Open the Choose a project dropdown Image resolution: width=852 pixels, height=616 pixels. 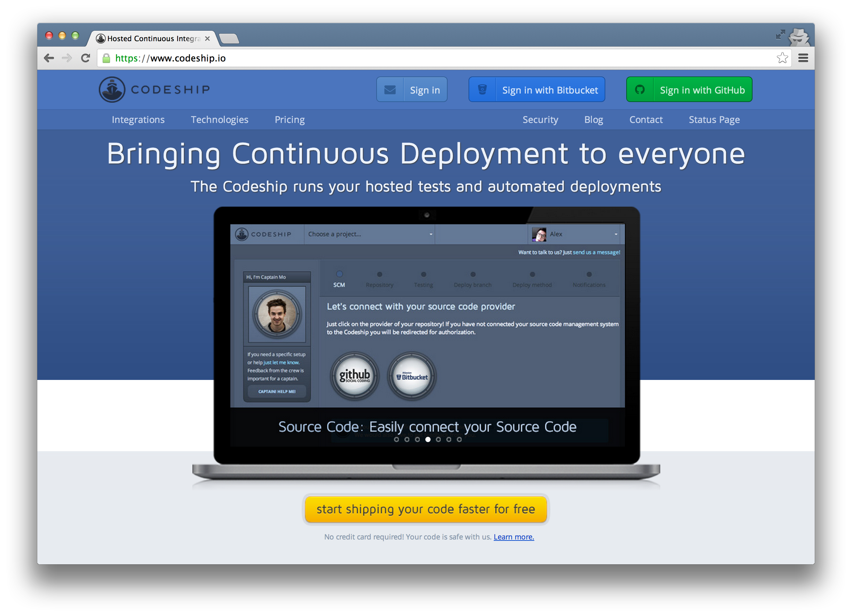(370, 234)
